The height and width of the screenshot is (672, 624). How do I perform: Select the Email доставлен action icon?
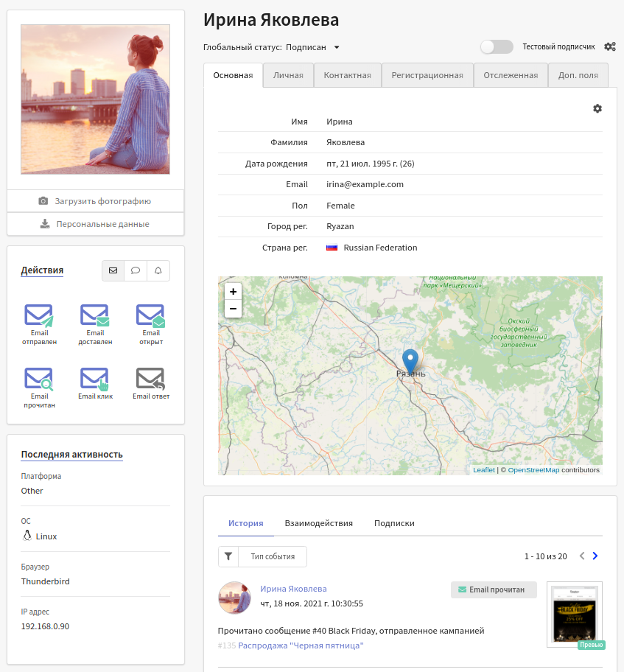(95, 316)
